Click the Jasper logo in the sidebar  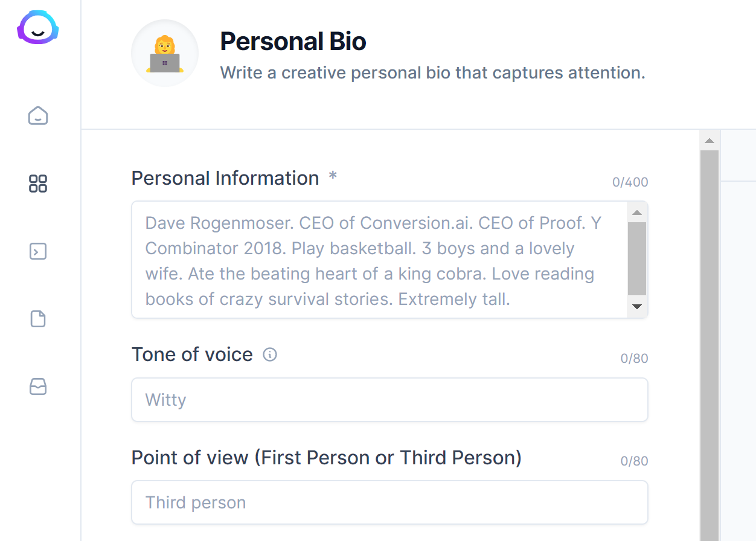[38, 28]
